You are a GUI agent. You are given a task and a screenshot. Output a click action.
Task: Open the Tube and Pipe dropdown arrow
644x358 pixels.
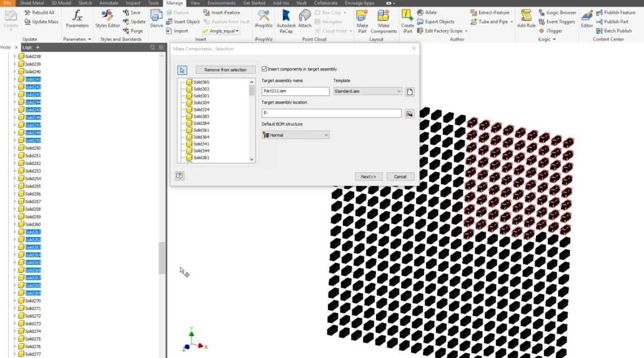(512, 22)
